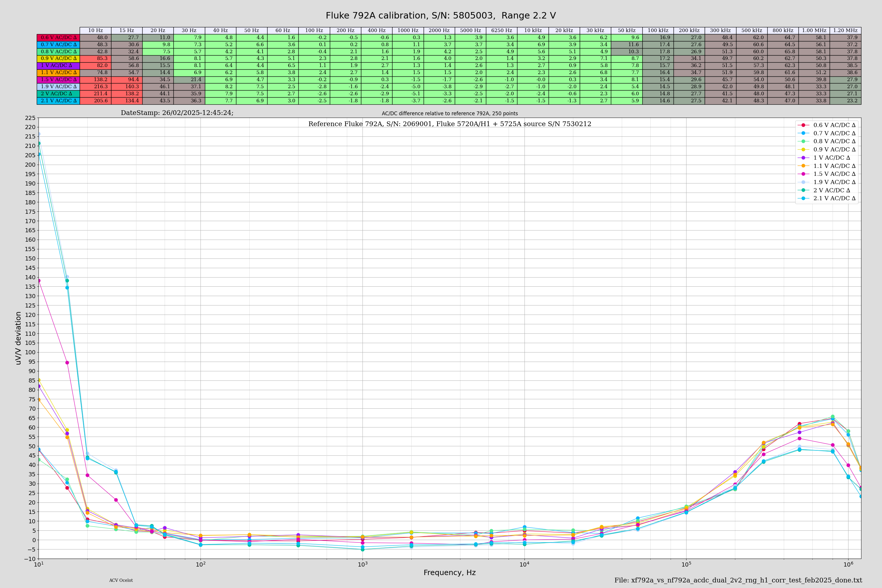Click the 62.0 cell in the 500 kHz column

tap(752, 38)
